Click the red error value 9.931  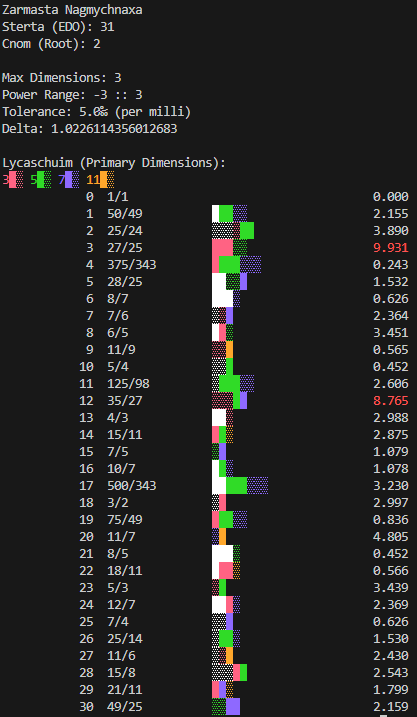(x=390, y=248)
